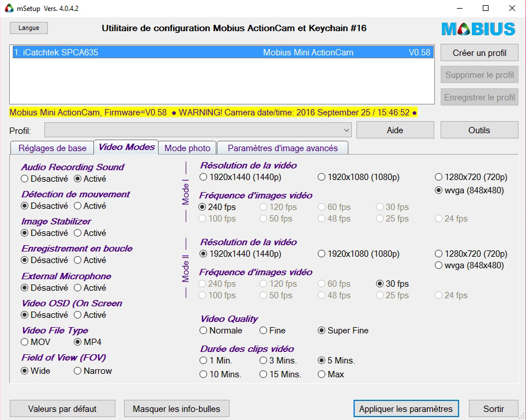Image resolution: width=526 pixels, height=420 pixels.
Task: Click the mSetup app icon in title bar
Action: pyautogui.click(x=9, y=8)
